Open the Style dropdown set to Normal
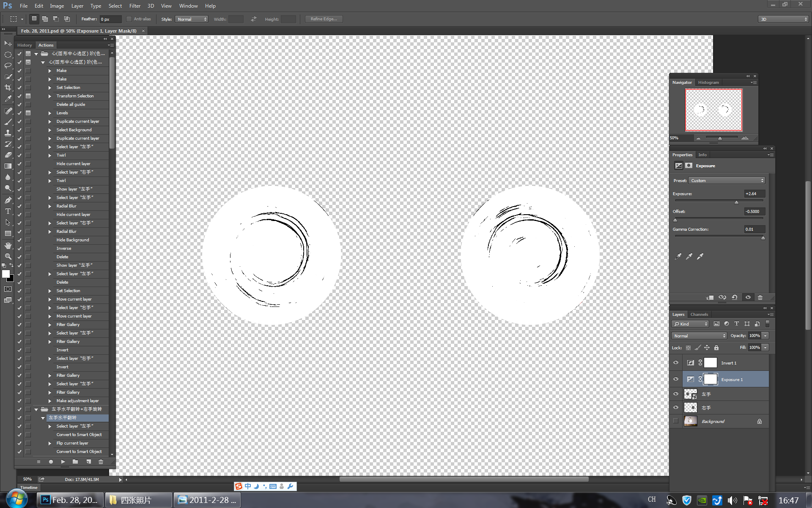812x508 pixels. (192, 19)
